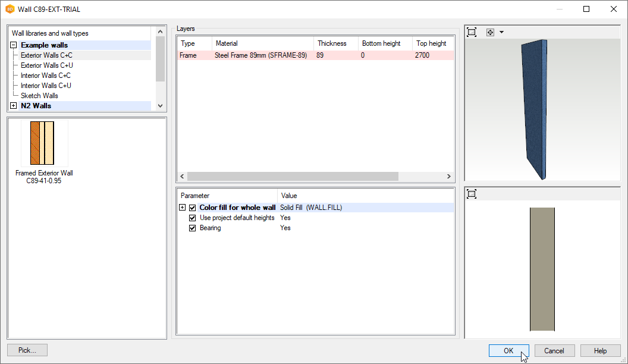Collapse the Example walls library

tap(13, 45)
